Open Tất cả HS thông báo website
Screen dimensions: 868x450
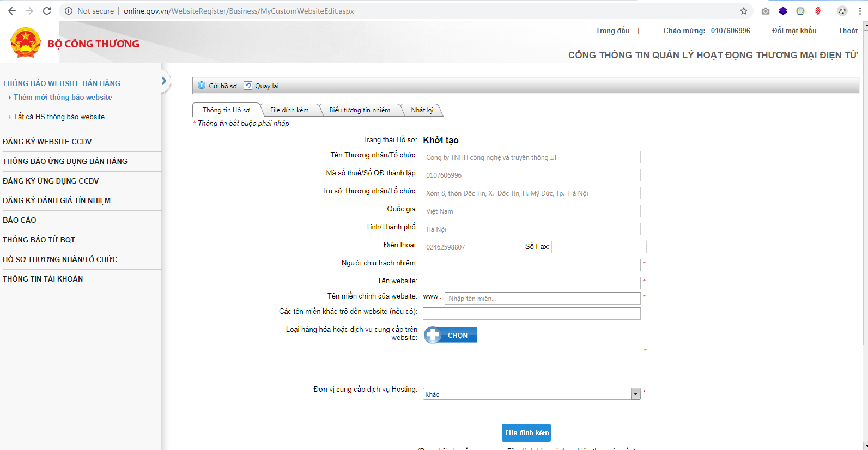59,117
